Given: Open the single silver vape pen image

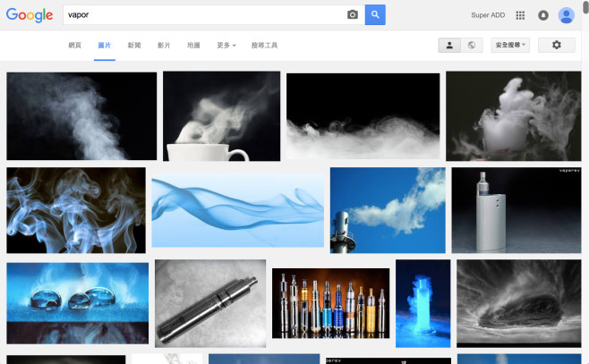Looking at the screenshot, I should click(x=210, y=303).
